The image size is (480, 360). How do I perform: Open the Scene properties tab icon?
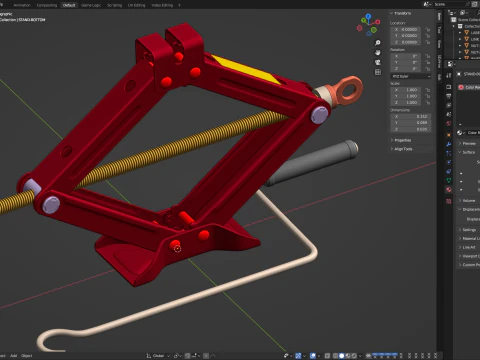[x=449, y=114]
